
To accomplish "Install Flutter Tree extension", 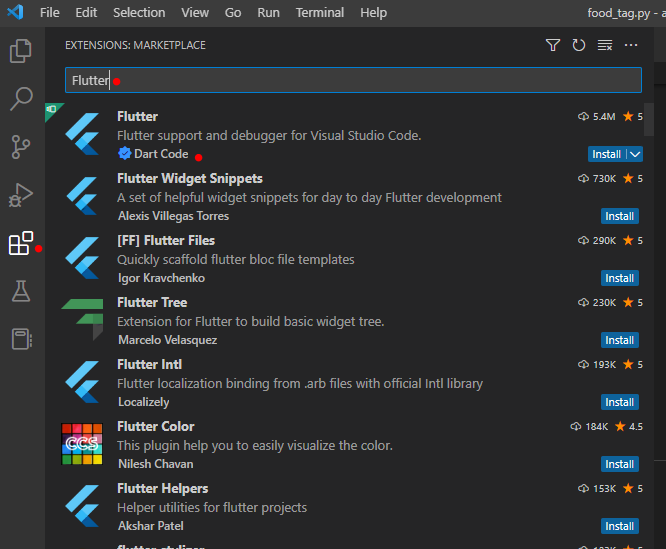I will (x=620, y=340).
